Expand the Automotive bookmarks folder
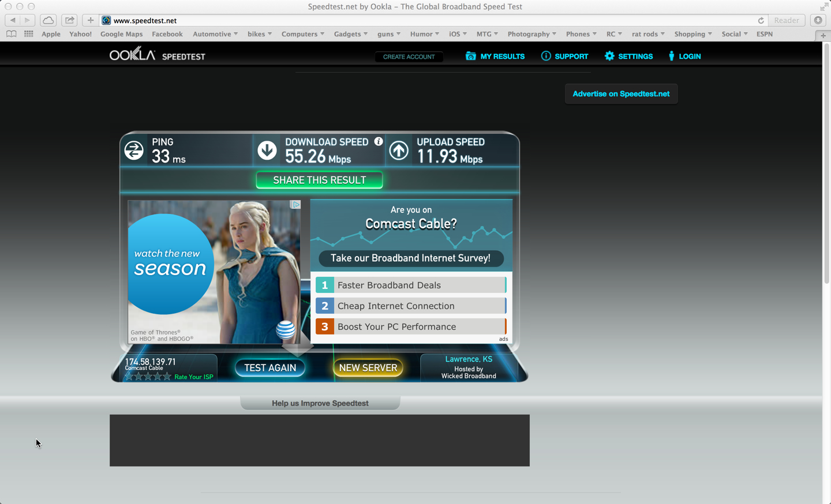This screenshot has height=504, width=831. click(215, 34)
